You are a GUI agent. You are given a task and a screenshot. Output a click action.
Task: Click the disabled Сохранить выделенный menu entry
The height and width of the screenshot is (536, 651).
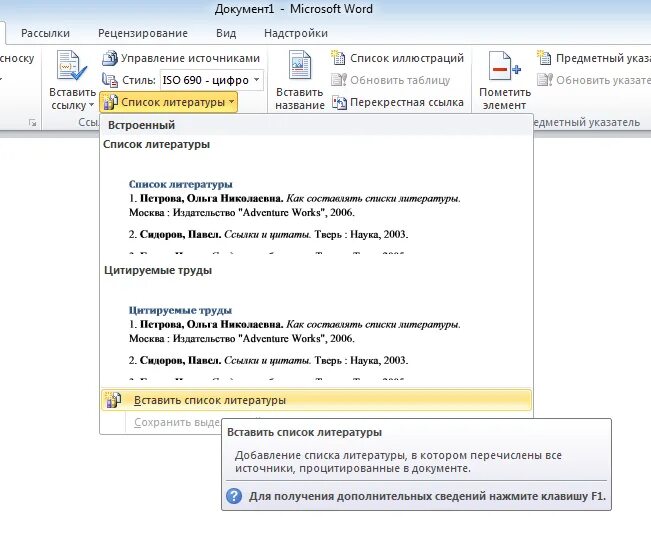click(175, 422)
